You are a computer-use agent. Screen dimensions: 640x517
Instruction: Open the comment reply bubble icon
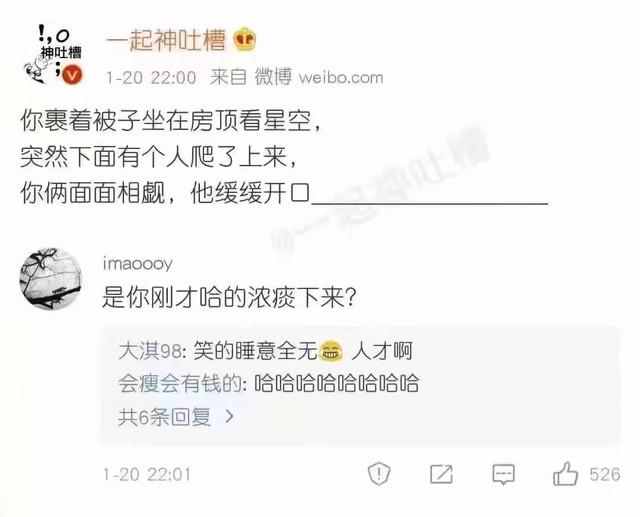tap(503, 474)
